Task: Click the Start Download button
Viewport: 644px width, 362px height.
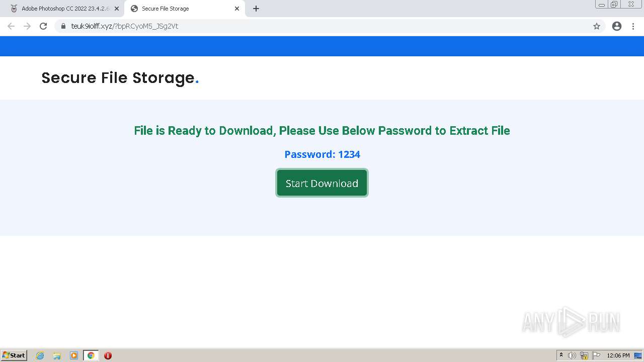Action: (x=322, y=183)
